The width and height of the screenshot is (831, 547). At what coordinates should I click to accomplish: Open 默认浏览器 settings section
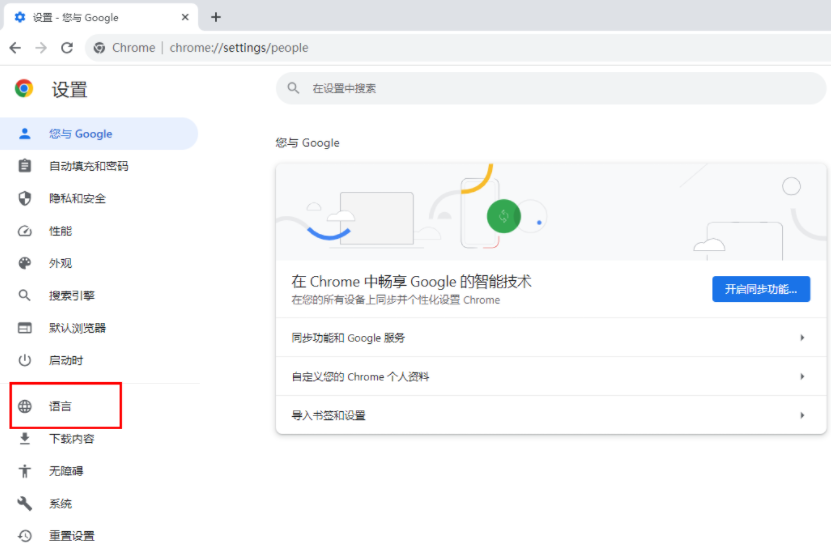[77, 328]
